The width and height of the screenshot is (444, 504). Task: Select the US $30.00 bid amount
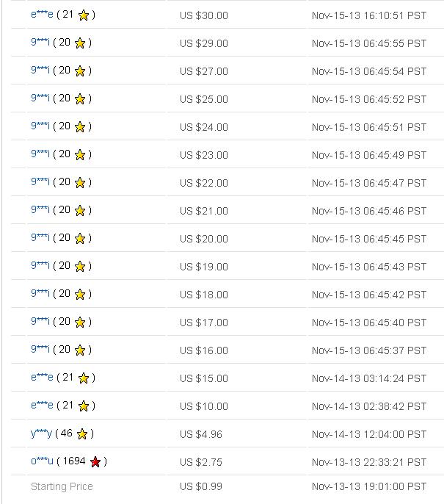click(x=204, y=15)
